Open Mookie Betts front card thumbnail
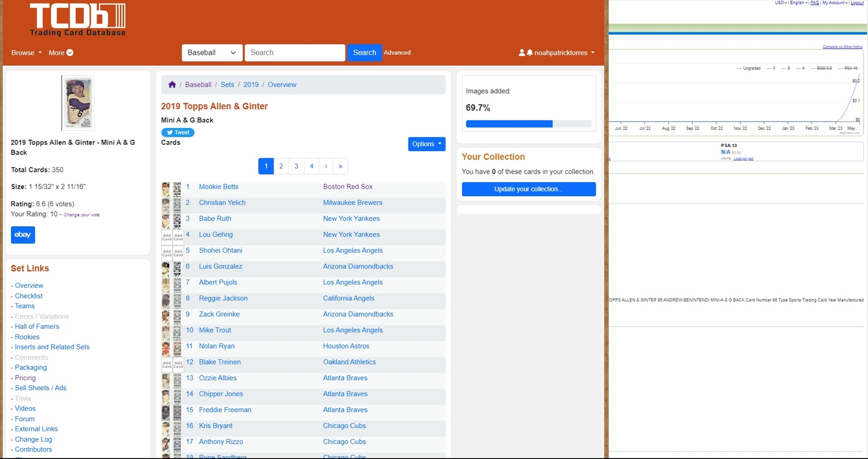The width and height of the screenshot is (868, 459). (x=166, y=189)
